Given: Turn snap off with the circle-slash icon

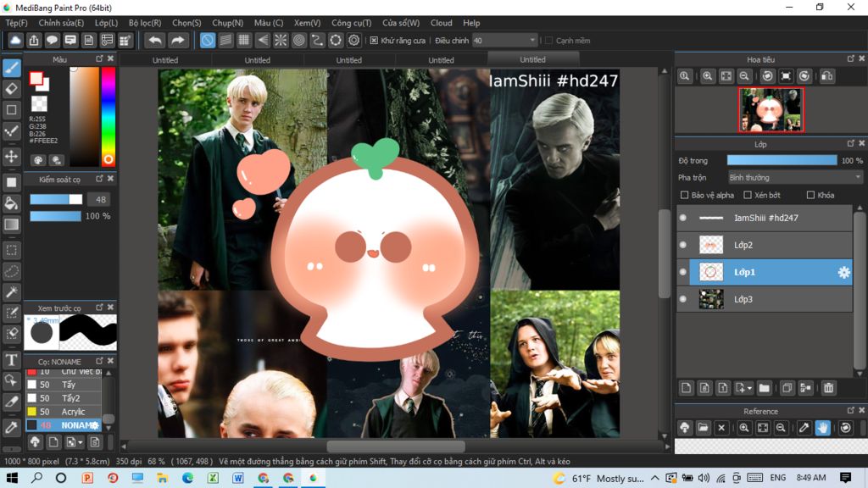Looking at the screenshot, I should [207, 41].
